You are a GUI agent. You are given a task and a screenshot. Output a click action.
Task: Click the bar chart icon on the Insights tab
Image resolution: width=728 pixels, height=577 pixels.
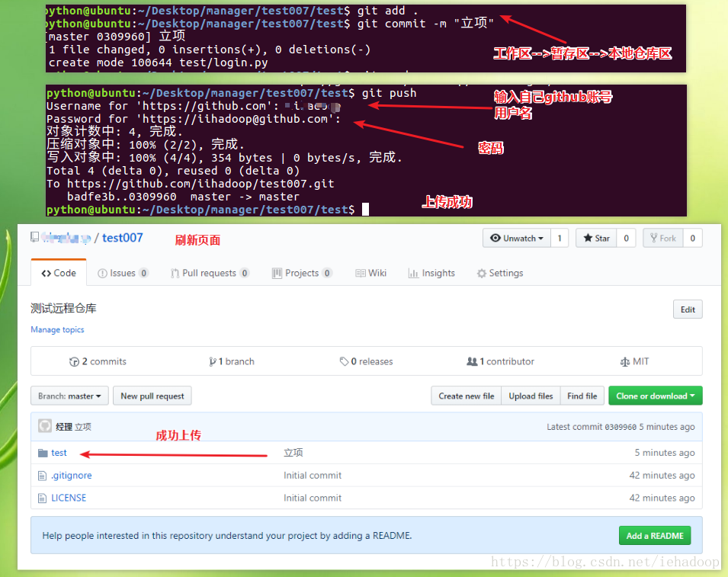(x=413, y=273)
